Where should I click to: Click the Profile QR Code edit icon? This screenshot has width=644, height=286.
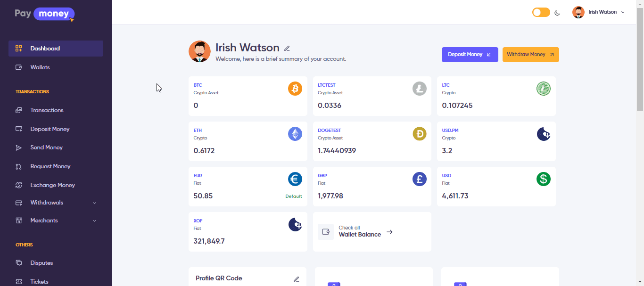point(296,279)
